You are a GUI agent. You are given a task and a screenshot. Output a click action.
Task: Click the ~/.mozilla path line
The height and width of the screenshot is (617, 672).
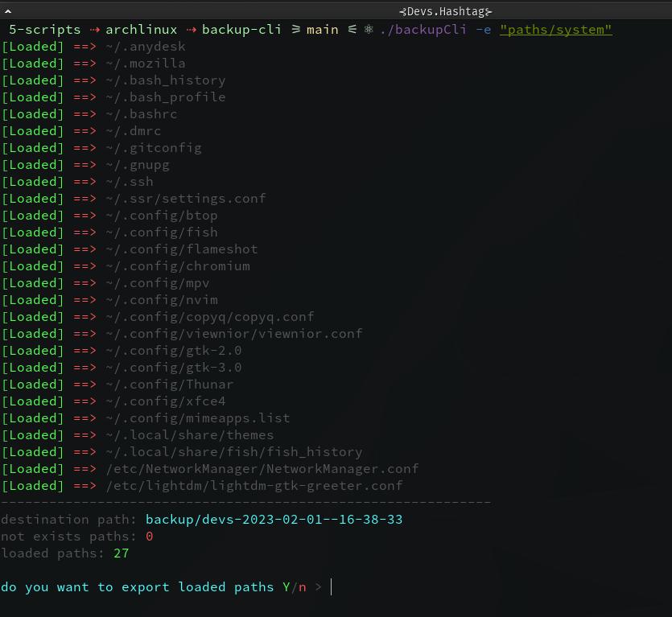tap(146, 64)
